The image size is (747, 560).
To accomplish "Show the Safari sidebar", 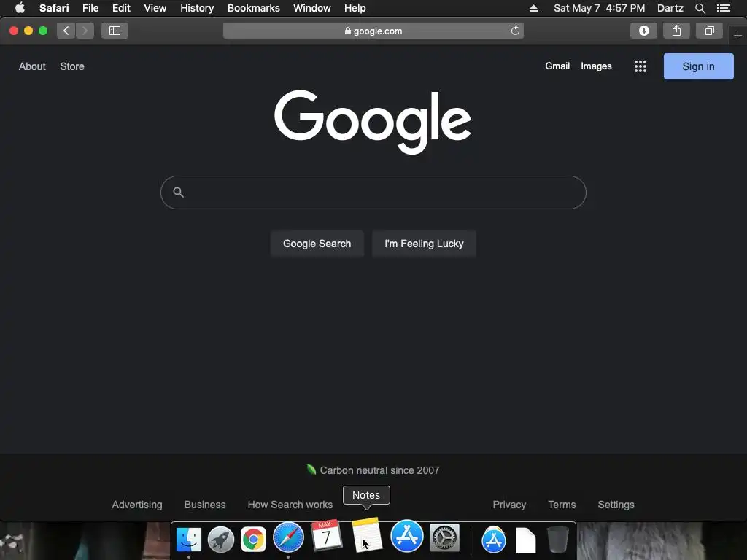I will pyautogui.click(x=115, y=31).
